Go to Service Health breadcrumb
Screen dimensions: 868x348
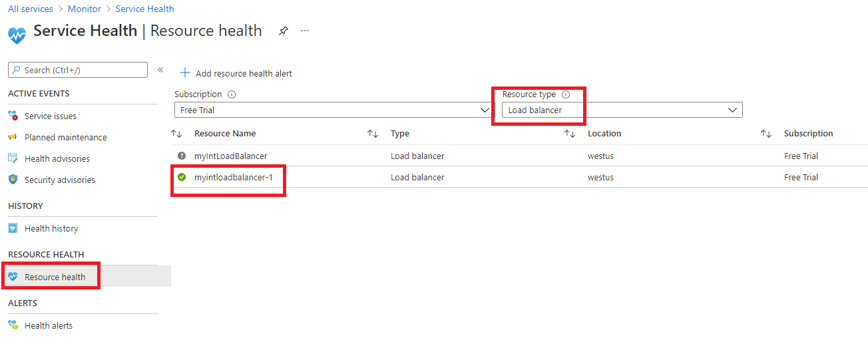144,9
